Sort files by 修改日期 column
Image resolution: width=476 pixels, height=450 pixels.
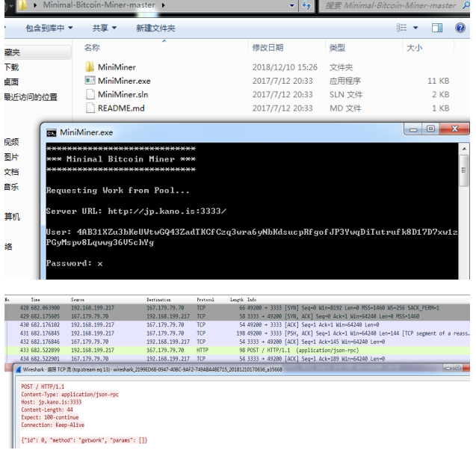269,48
